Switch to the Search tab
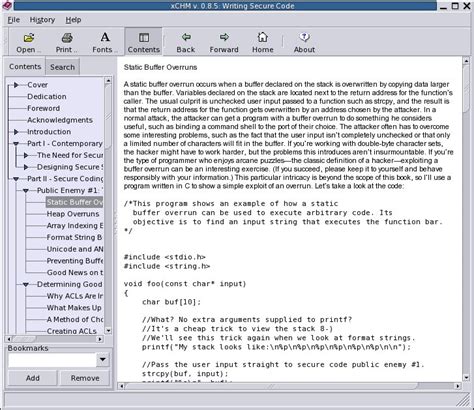Image resolution: width=474 pixels, height=410 pixels. pyautogui.click(x=62, y=67)
